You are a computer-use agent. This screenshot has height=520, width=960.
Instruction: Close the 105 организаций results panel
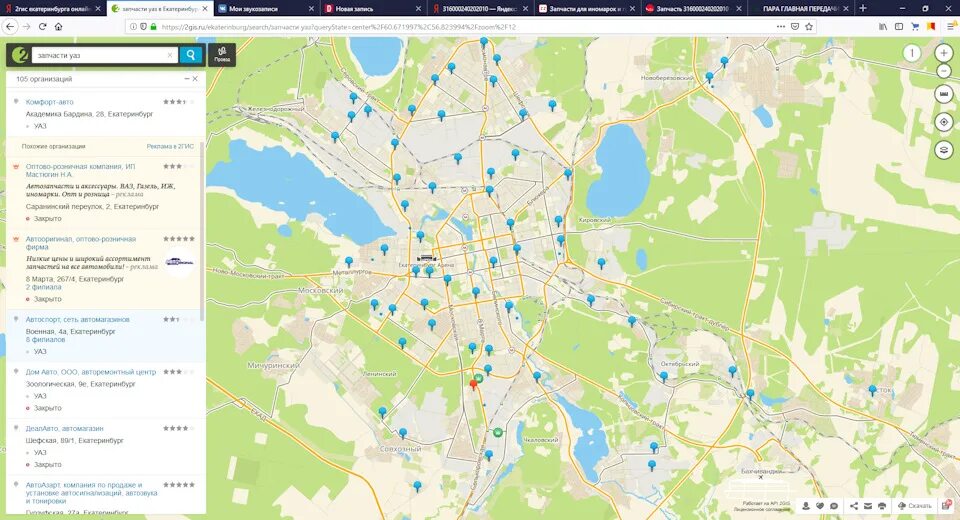195,79
